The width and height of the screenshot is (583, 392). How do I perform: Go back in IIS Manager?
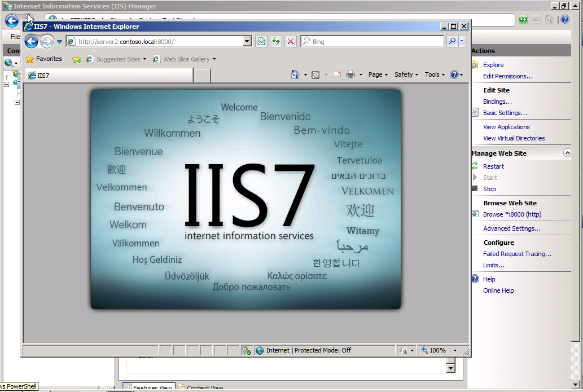pos(12,20)
